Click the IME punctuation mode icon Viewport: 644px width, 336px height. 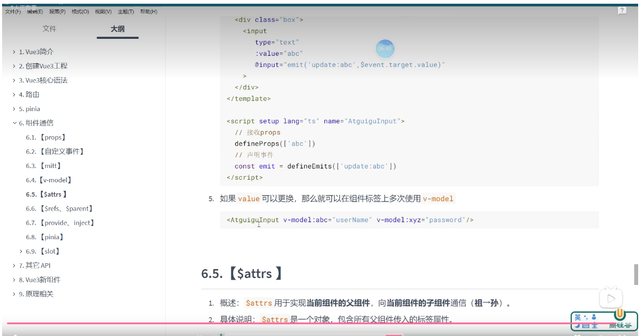click(586, 317)
